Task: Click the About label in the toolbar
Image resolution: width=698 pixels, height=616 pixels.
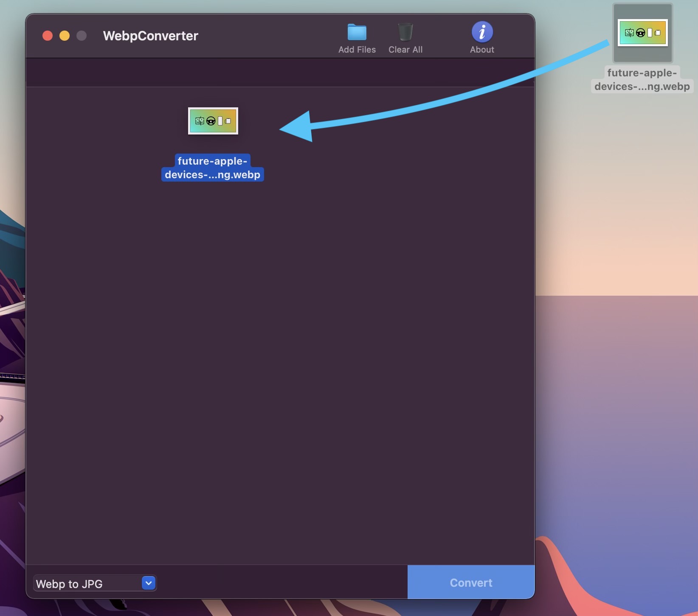Action: tap(482, 49)
